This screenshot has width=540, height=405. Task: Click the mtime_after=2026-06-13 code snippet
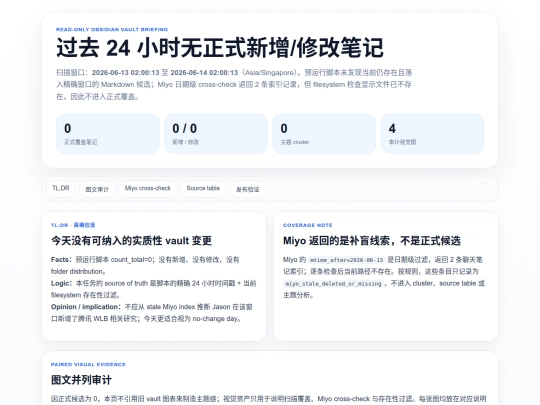pyautogui.click(x=346, y=260)
